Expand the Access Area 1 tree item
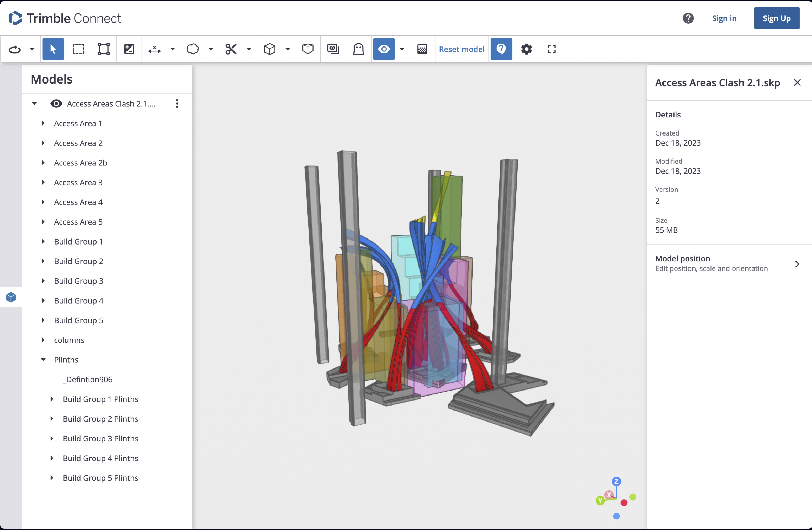 click(43, 123)
